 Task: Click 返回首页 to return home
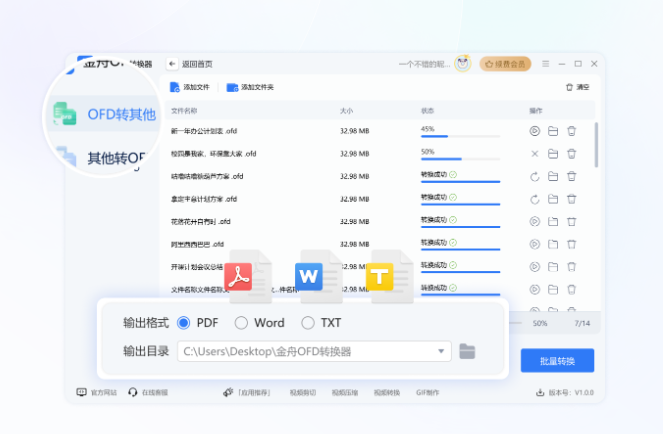[x=197, y=64]
